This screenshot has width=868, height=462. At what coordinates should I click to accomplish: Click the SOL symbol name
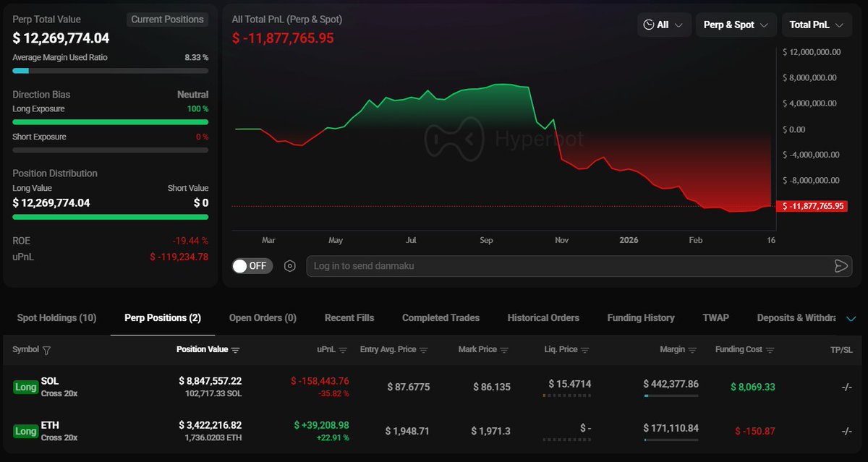[50, 380]
